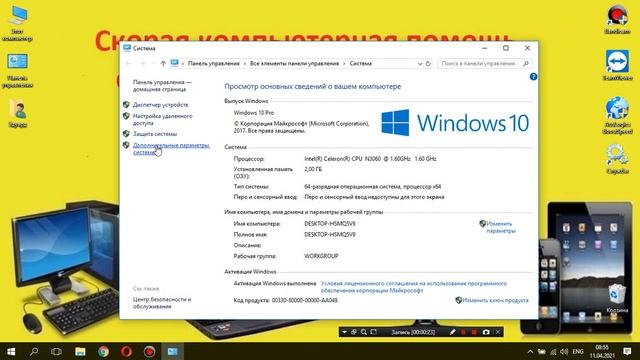Click the help question mark icon
This screenshot has width=640, height=360.
[533, 77]
